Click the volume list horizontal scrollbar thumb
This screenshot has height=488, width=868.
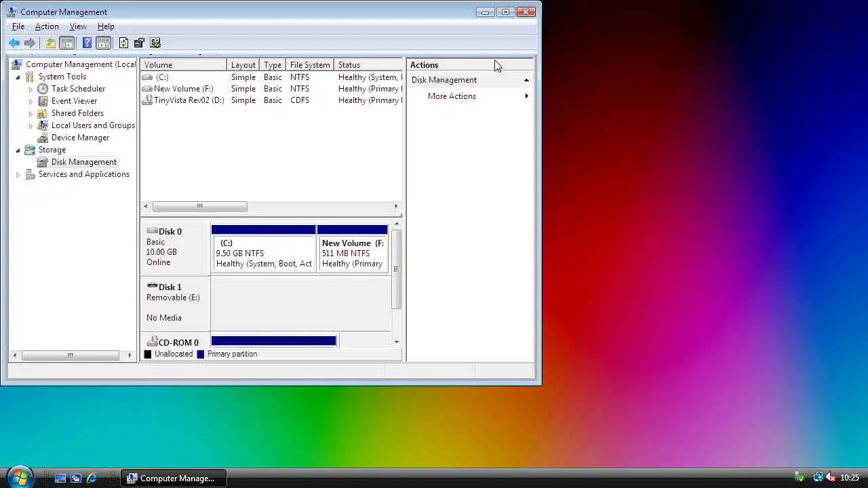pos(199,206)
